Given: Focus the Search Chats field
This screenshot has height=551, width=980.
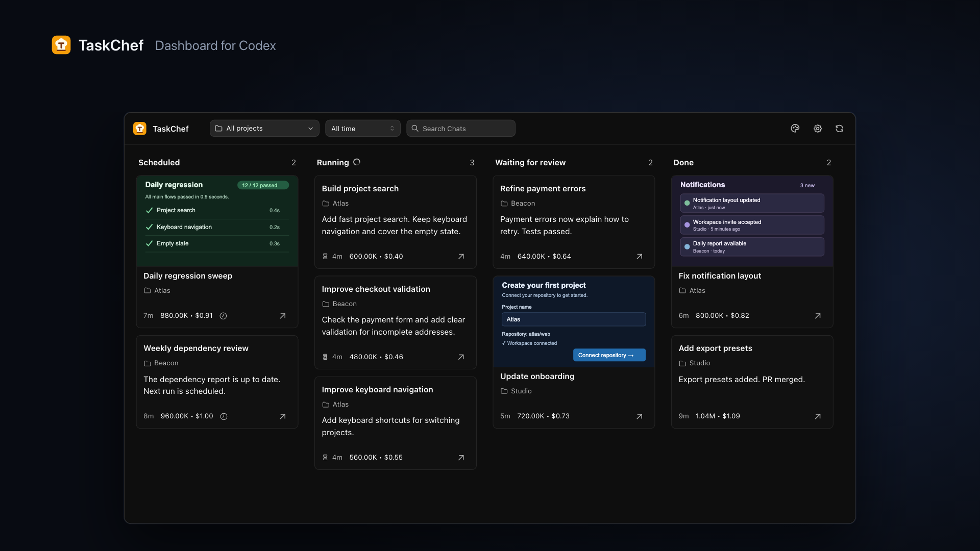Looking at the screenshot, I should click(461, 129).
